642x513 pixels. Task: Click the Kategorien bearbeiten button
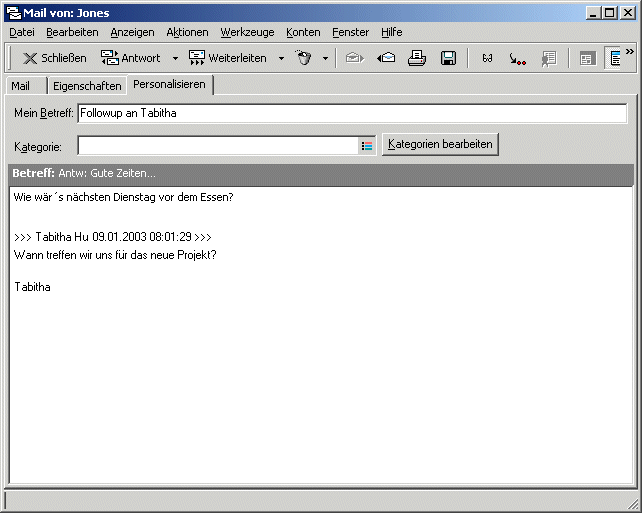pos(440,144)
